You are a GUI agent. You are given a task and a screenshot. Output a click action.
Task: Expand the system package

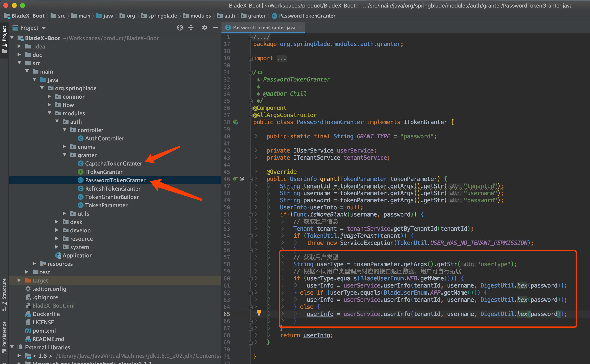click(x=57, y=247)
